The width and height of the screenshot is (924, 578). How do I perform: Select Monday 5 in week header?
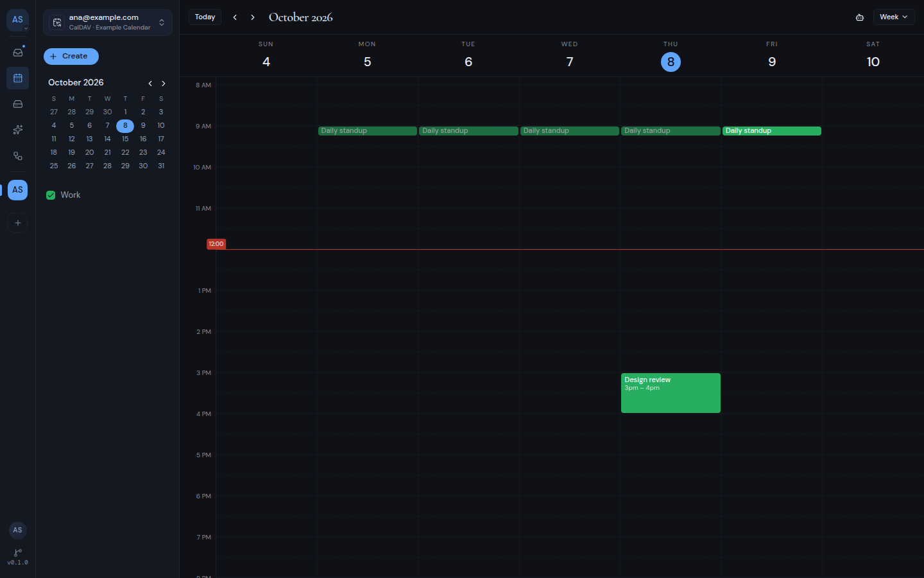[x=368, y=62]
